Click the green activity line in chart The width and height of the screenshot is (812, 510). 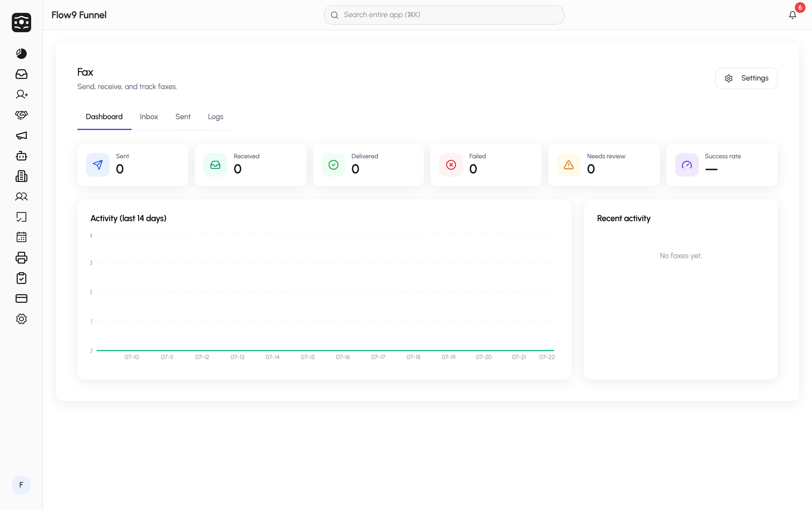click(x=325, y=350)
